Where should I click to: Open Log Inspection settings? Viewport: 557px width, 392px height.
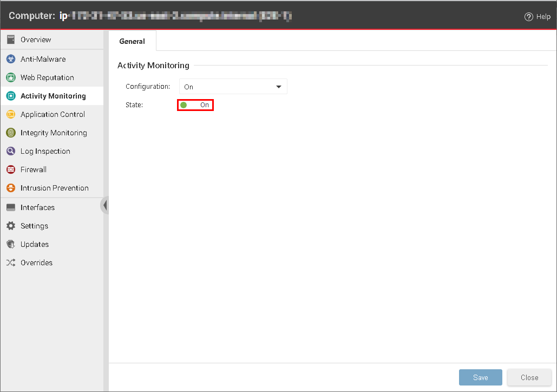coord(12,151)
